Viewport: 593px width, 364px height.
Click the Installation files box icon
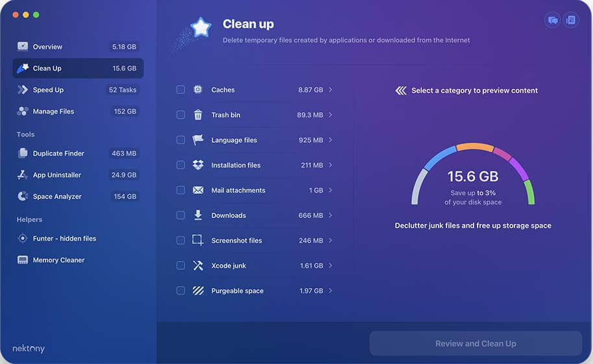(198, 165)
